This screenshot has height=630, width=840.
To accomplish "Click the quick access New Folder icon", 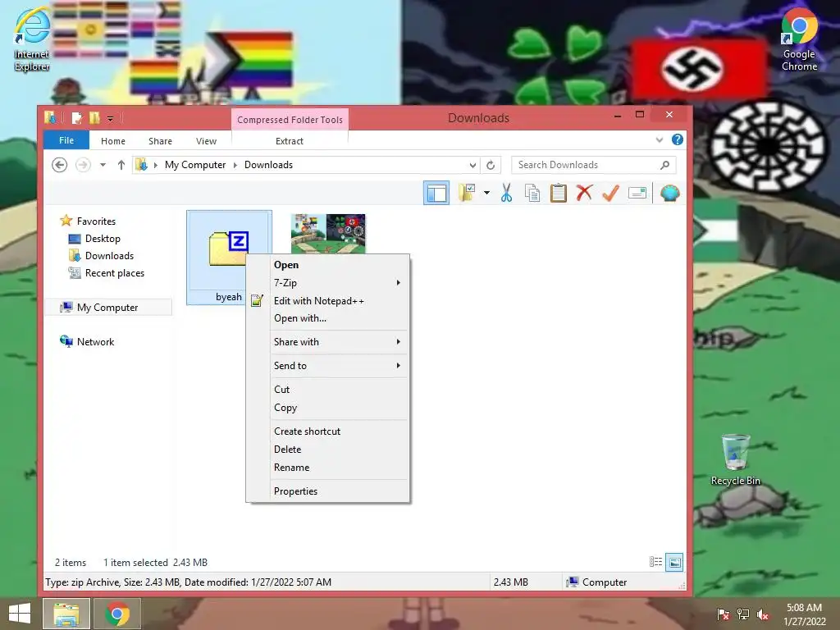I will (95, 118).
